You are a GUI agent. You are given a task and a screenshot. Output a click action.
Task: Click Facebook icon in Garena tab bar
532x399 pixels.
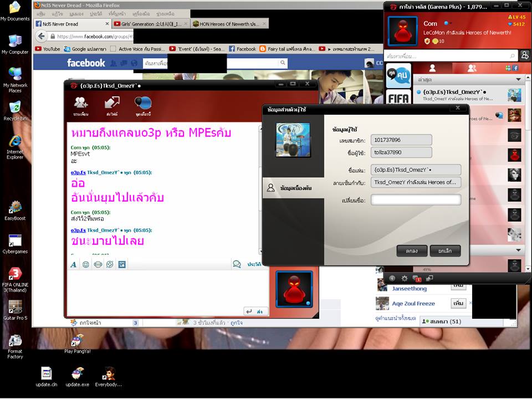515,68
